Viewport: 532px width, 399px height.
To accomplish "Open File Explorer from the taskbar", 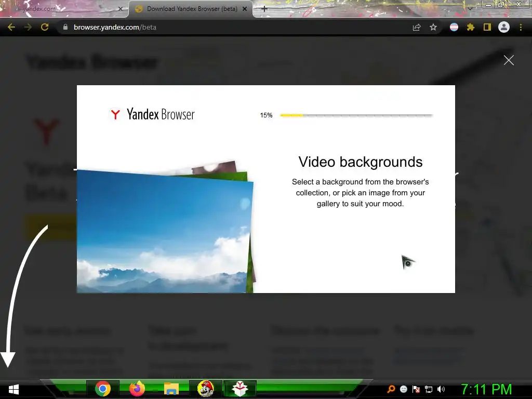I will (x=171, y=389).
